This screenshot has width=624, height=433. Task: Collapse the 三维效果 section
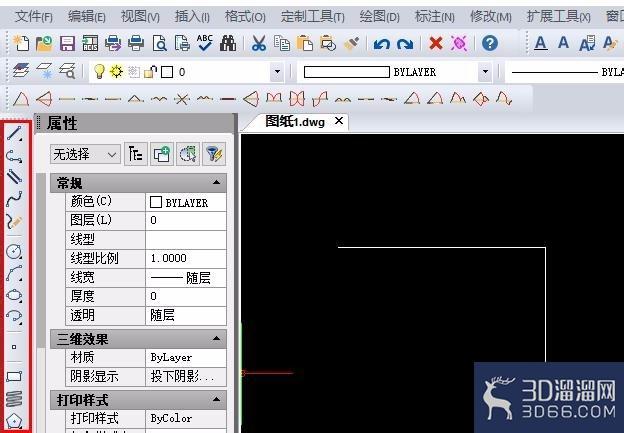pos(216,338)
